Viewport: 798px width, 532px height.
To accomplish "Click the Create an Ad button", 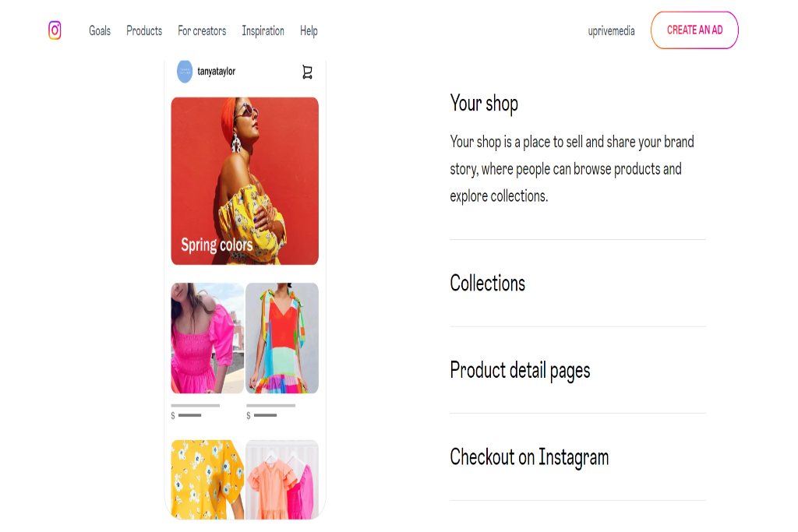I will tap(694, 30).
